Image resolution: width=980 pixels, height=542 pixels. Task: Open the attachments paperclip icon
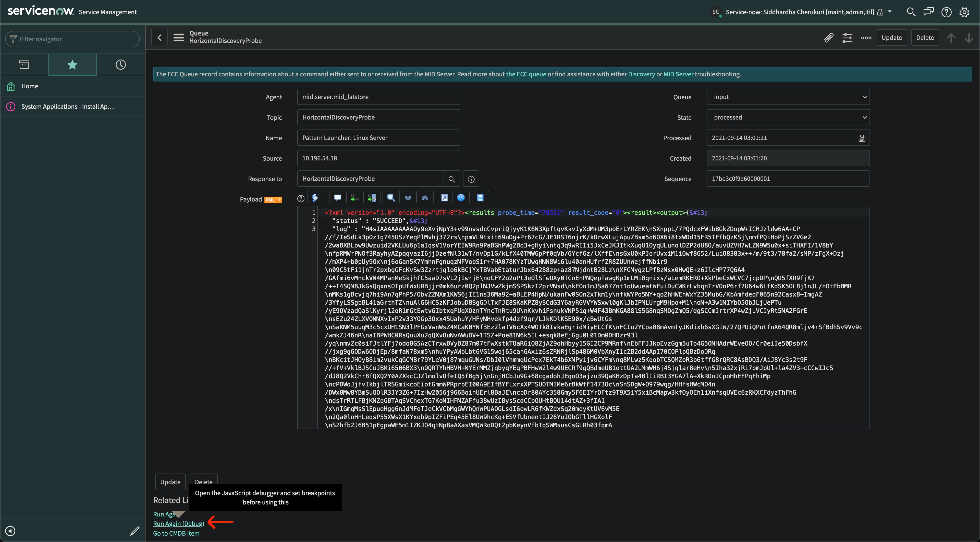[x=828, y=38]
